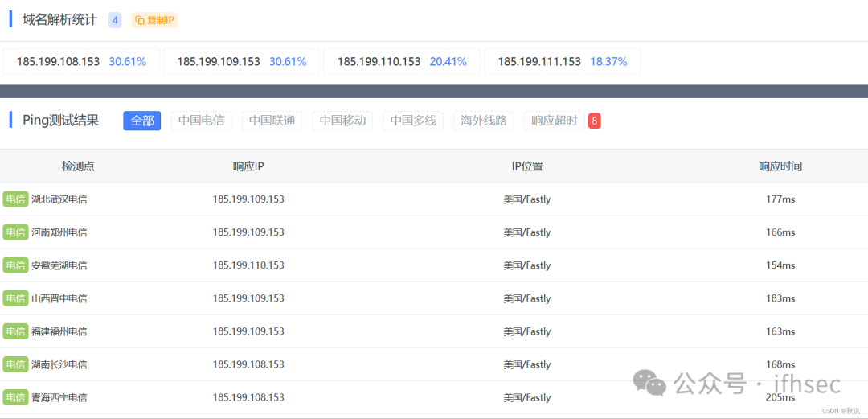Select the 山西晋中电信 node name
The image size is (868, 419).
pyautogui.click(x=59, y=298)
